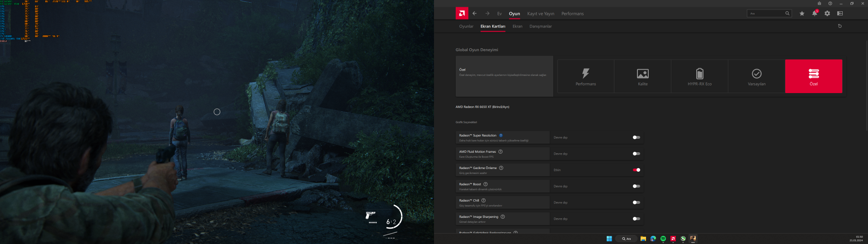
Task: Switch to the game icon in taskbar
Action: (x=693, y=239)
